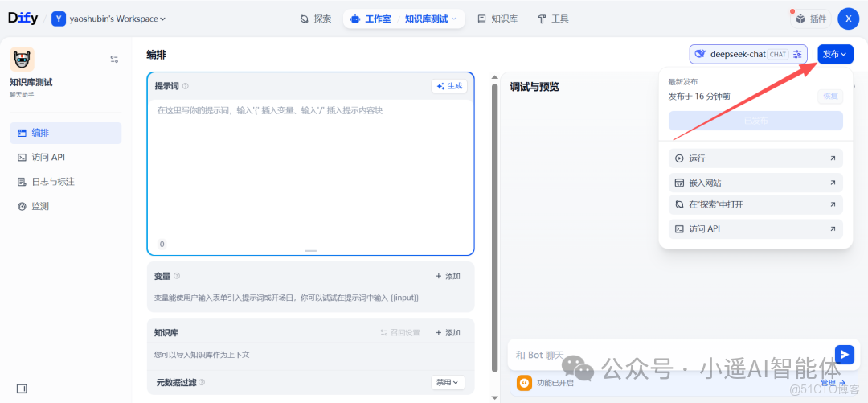Go to the 探索 tab

(x=316, y=19)
